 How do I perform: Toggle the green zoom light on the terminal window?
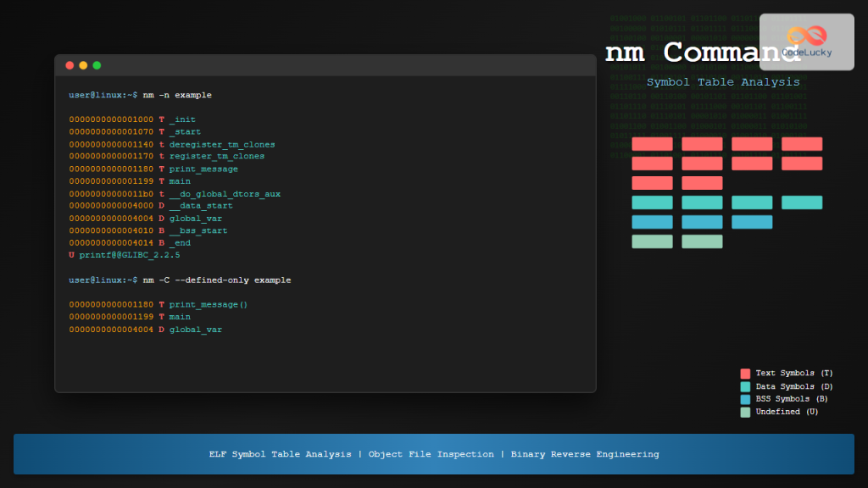(x=96, y=64)
